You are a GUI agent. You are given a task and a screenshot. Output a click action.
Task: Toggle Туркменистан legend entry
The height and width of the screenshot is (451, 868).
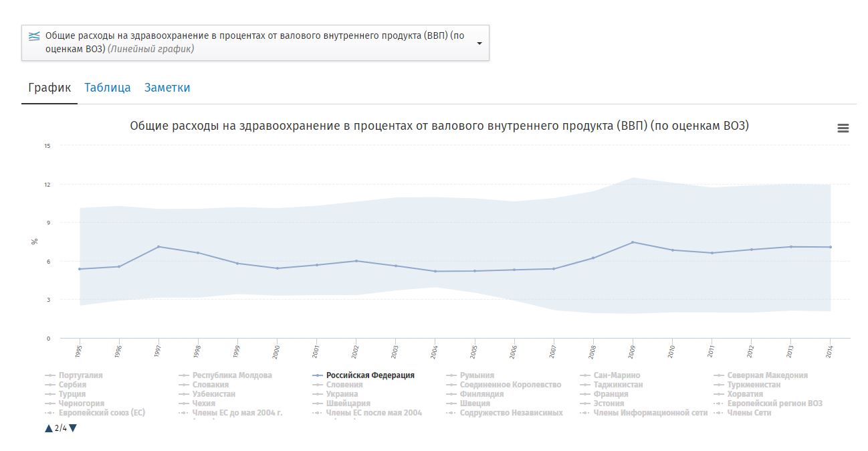click(754, 385)
